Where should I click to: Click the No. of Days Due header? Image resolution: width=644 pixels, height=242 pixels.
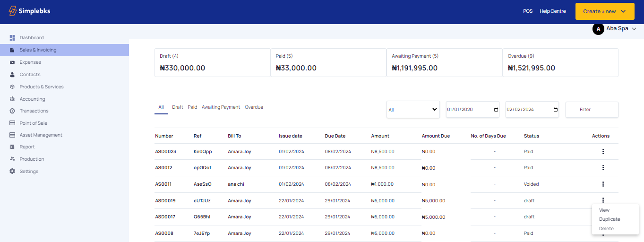coord(488,136)
